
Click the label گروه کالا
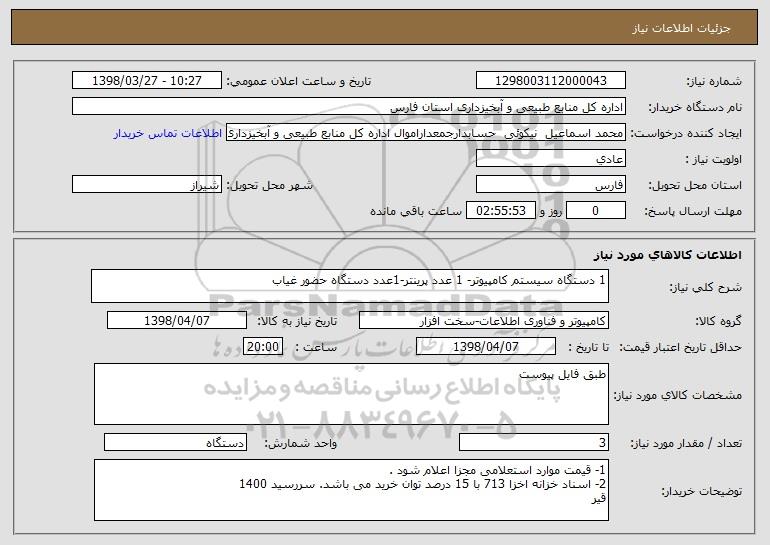(x=718, y=322)
